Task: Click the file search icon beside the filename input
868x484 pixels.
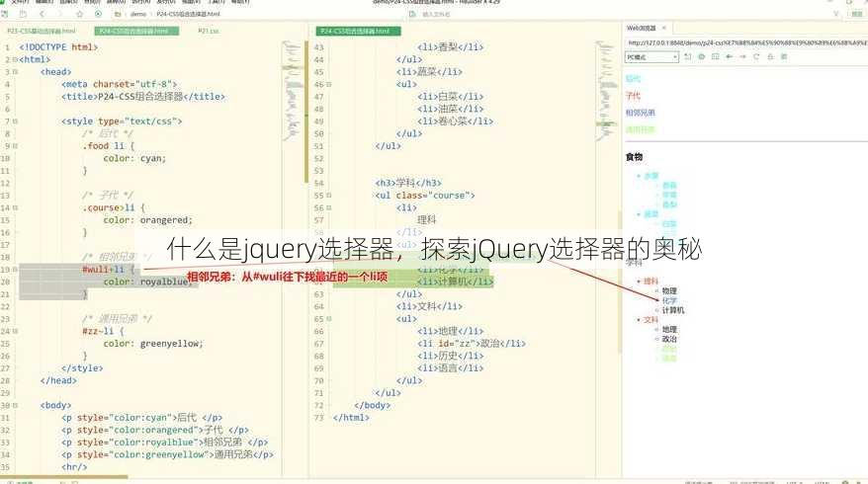Action: pos(412,14)
